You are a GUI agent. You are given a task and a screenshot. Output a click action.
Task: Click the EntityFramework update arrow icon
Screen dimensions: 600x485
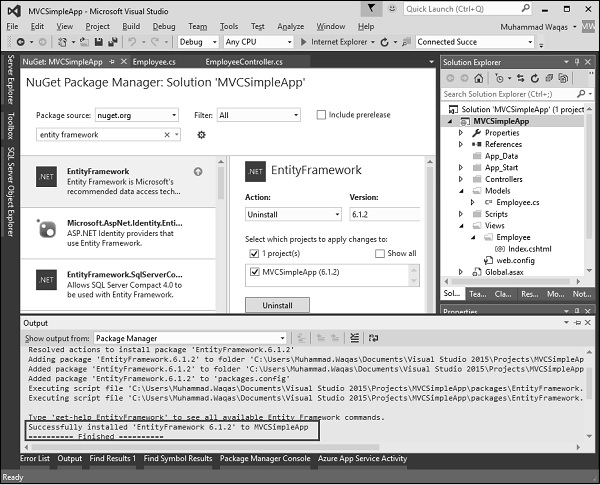tap(198, 171)
